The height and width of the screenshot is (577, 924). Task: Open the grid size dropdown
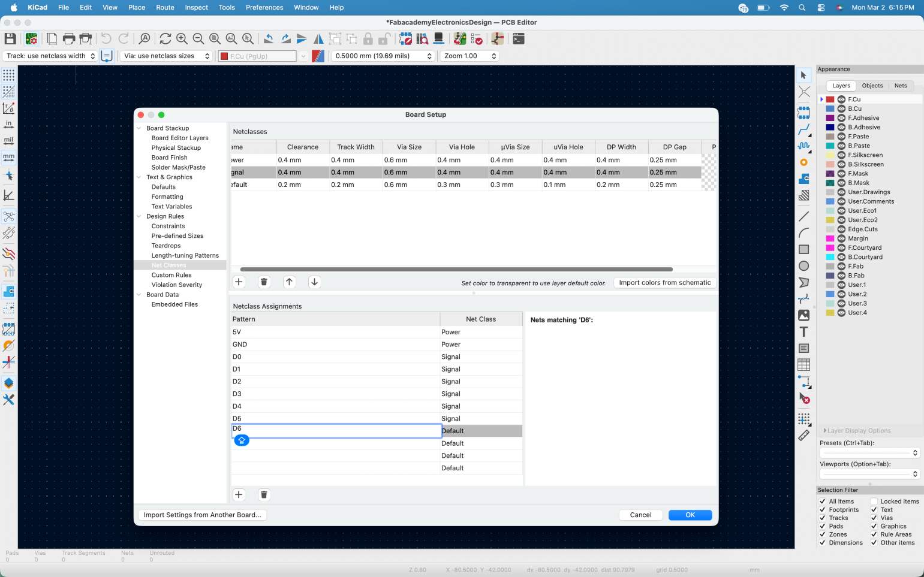[x=383, y=56]
